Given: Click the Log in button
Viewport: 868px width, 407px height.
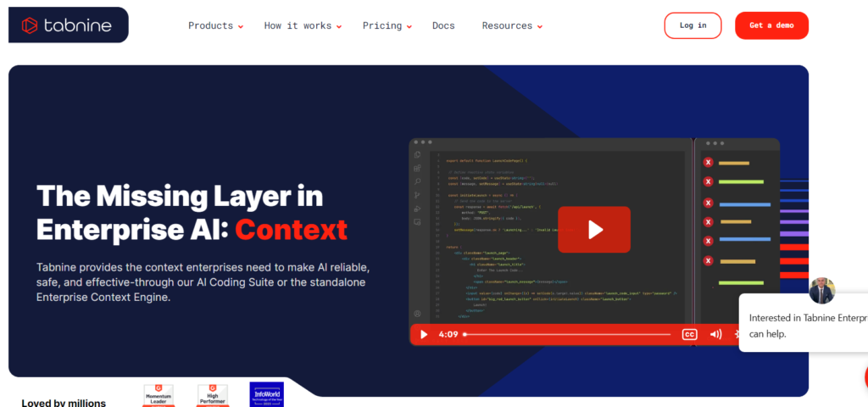Looking at the screenshot, I should coord(693,25).
